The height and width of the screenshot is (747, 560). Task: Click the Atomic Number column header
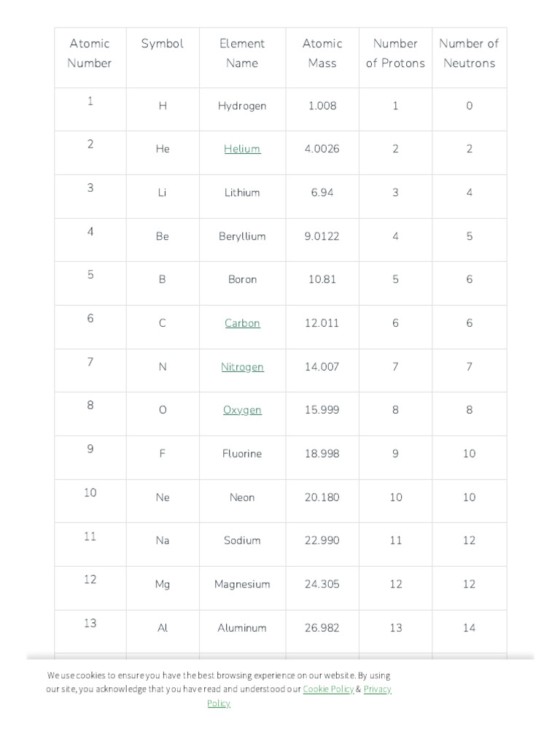pyautogui.click(x=90, y=53)
